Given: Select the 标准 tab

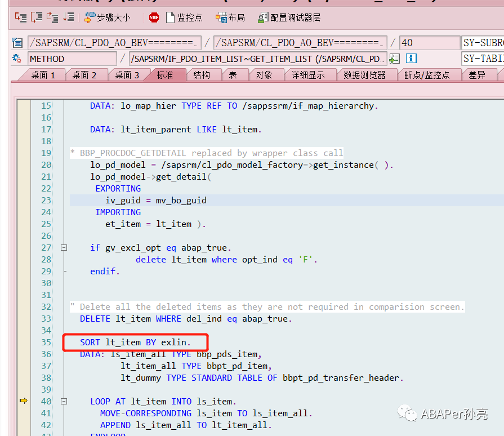Looking at the screenshot, I should point(165,75).
